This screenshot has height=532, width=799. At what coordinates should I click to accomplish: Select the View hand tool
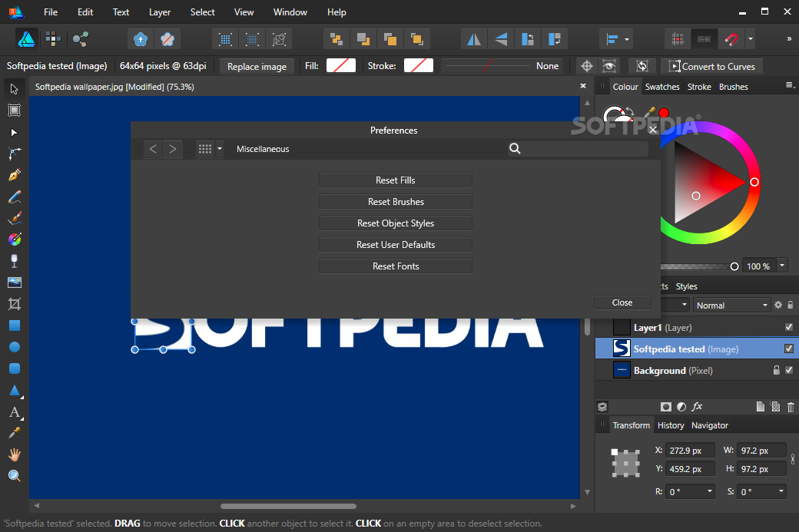click(15, 454)
